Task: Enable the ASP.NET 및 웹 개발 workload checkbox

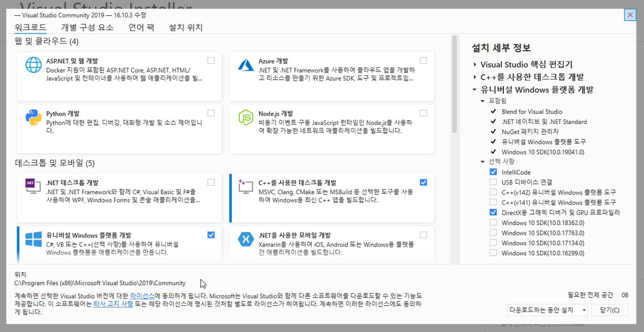Action: pos(211,61)
